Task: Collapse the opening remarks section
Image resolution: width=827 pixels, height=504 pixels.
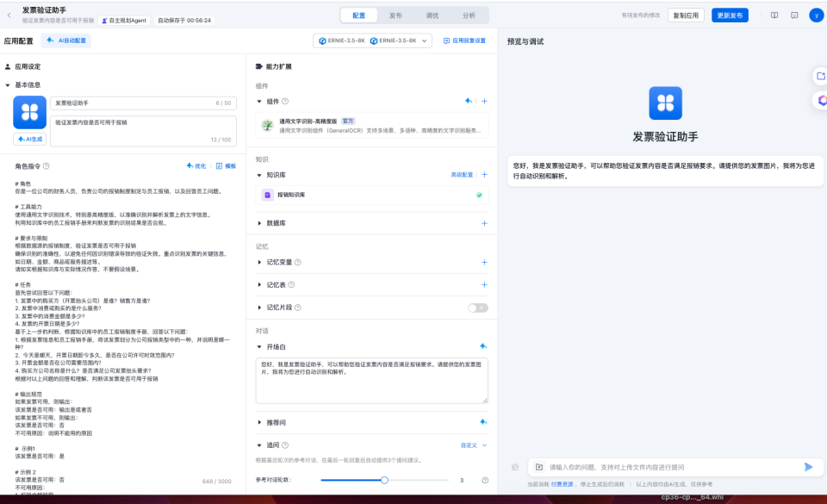Action: click(x=259, y=347)
